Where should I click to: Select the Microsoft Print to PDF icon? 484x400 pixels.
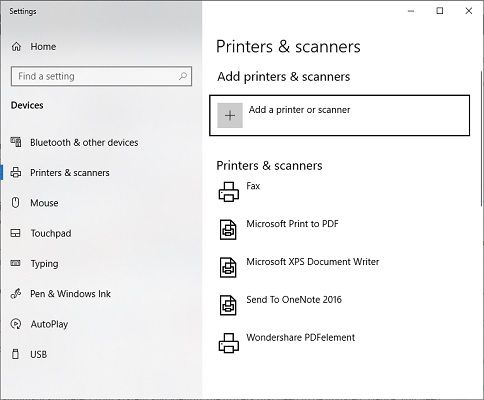pos(228,230)
